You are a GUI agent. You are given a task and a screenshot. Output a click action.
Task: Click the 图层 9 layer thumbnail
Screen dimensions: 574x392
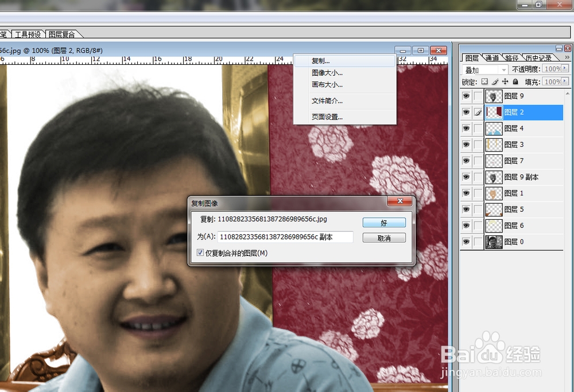tap(494, 96)
